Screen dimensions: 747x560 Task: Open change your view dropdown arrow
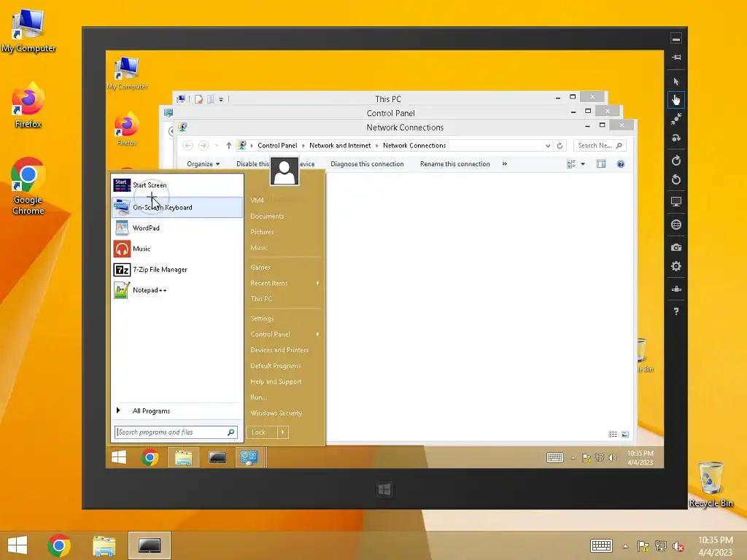click(x=583, y=164)
